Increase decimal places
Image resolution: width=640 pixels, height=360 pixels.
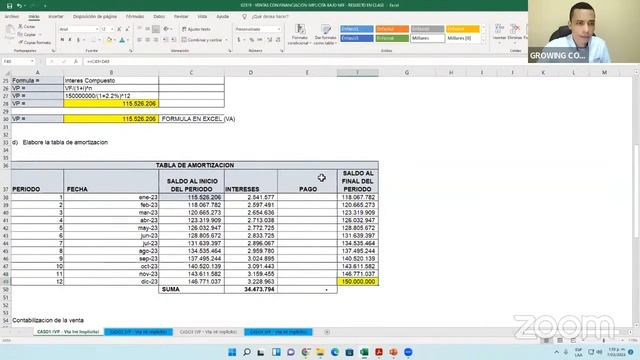(269, 40)
